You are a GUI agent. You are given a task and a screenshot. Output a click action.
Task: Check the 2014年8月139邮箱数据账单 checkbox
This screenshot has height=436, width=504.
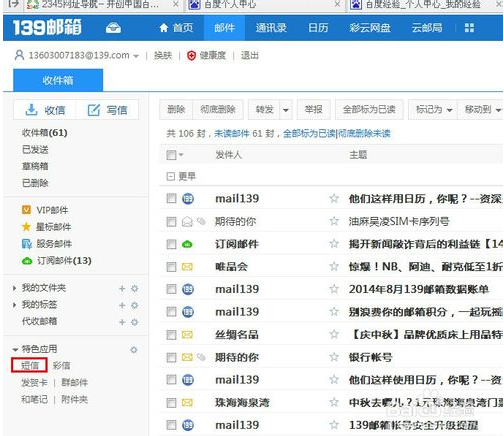(171, 289)
